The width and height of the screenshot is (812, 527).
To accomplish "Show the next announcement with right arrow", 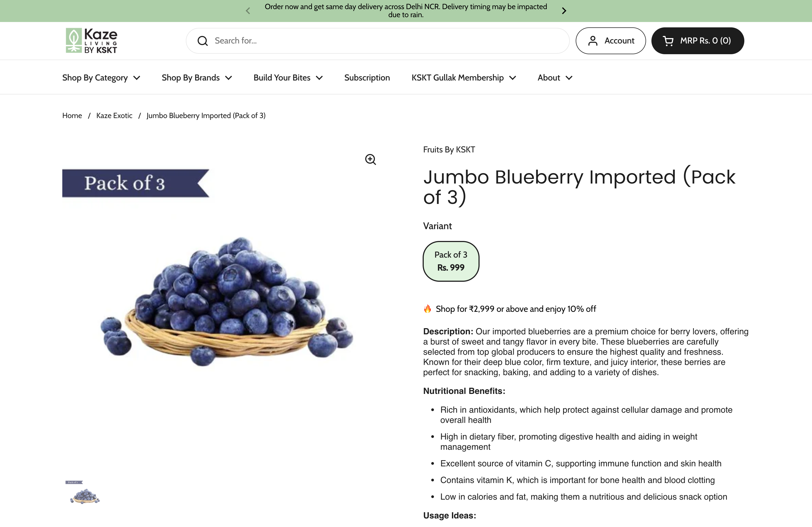I will click(564, 11).
